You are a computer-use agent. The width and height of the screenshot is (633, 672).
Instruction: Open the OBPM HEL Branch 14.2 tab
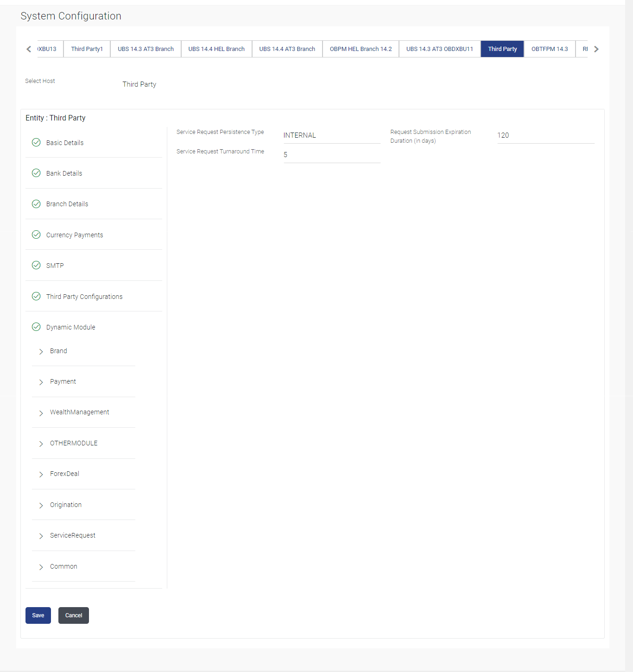(361, 49)
